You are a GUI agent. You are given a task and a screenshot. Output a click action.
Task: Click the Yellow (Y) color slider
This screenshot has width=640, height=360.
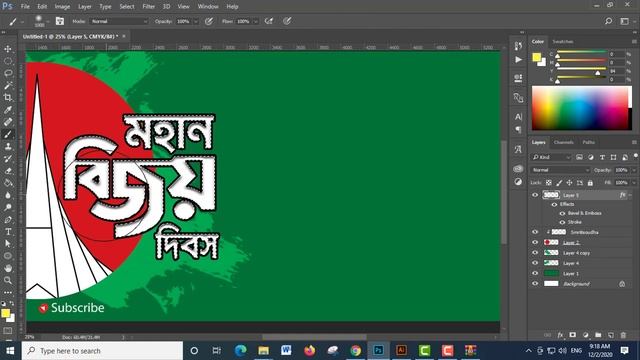[582, 69]
